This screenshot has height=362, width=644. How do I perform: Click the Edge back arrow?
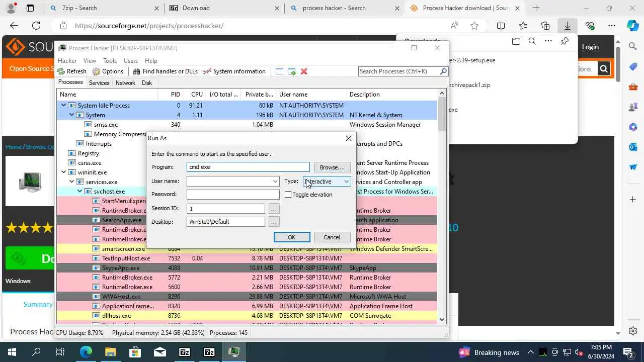(14, 26)
